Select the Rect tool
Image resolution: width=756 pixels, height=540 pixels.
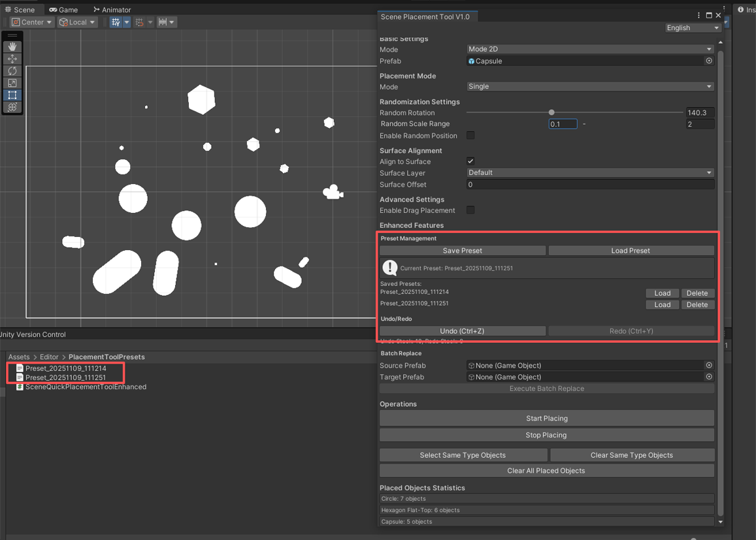[x=12, y=95]
